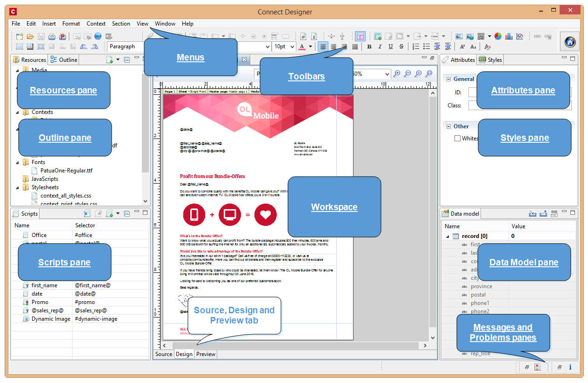Insert a bar chart

click(x=508, y=36)
